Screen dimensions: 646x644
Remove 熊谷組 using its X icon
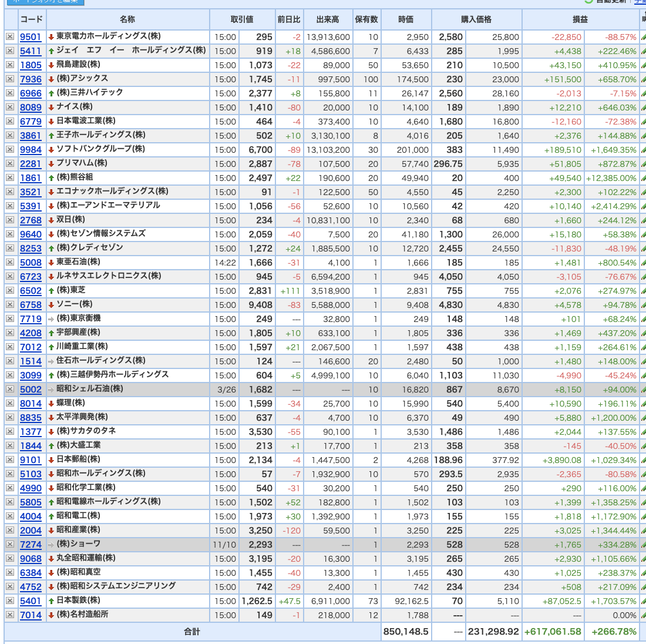[x=10, y=177]
